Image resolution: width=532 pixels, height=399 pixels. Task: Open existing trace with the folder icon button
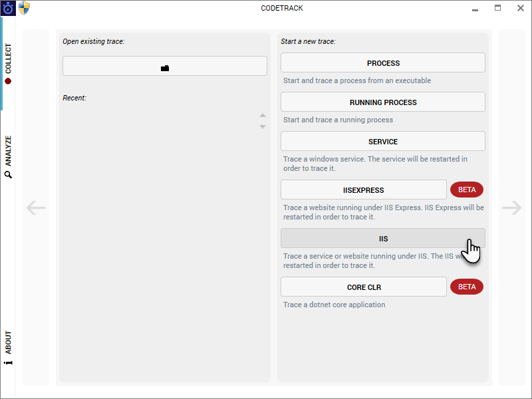tap(164, 66)
